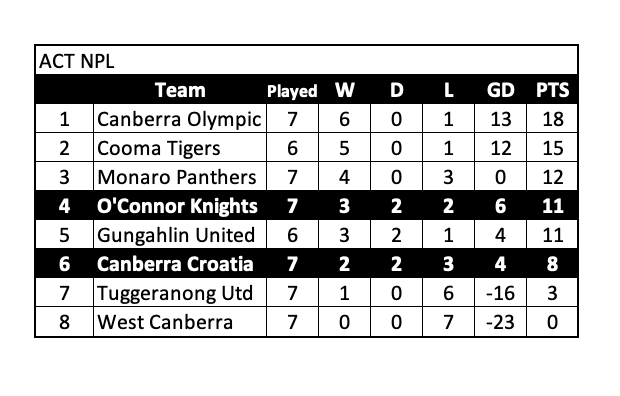The image size is (620, 396).
Task: Select the Played column header
Action: [292, 90]
